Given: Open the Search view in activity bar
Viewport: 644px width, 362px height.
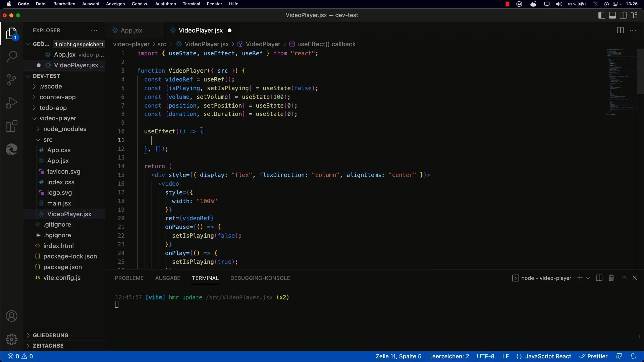Looking at the screenshot, I should [x=11, y=56].
